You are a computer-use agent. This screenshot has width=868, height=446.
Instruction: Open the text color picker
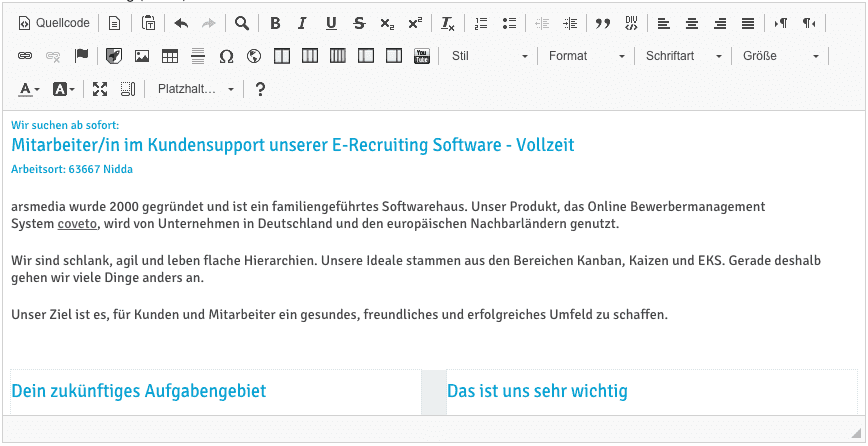tap(29, 89)
